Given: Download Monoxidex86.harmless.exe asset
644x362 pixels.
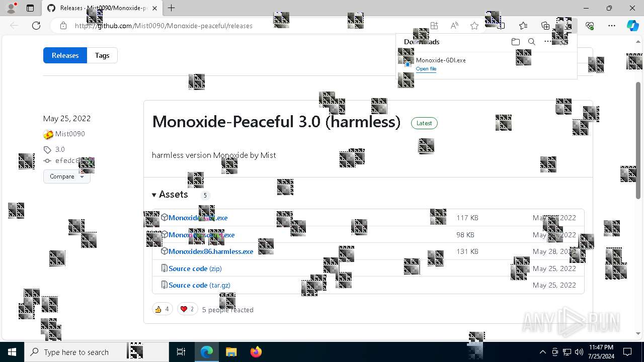Looking at the screenshot, I should pos(211,251).
